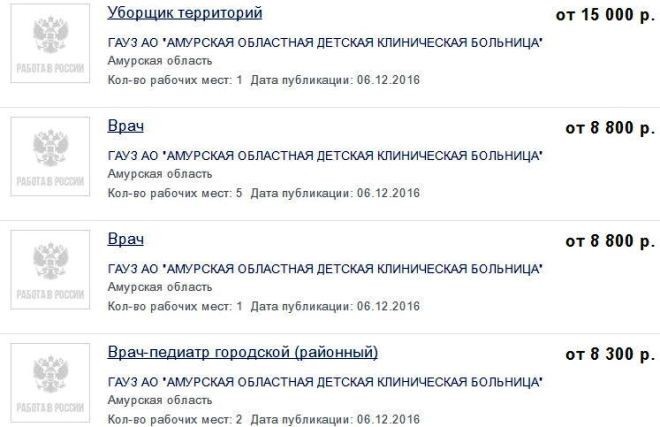Screen dimensions: 660x427
Task: Open Врач-педиатр городской (районный) vacancy
Action: point(242,353)
